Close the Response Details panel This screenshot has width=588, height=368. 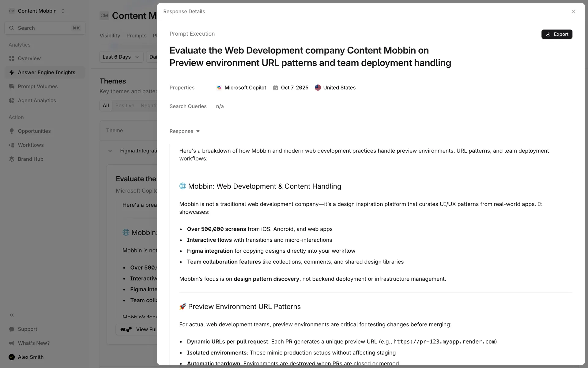click(573, 12)
